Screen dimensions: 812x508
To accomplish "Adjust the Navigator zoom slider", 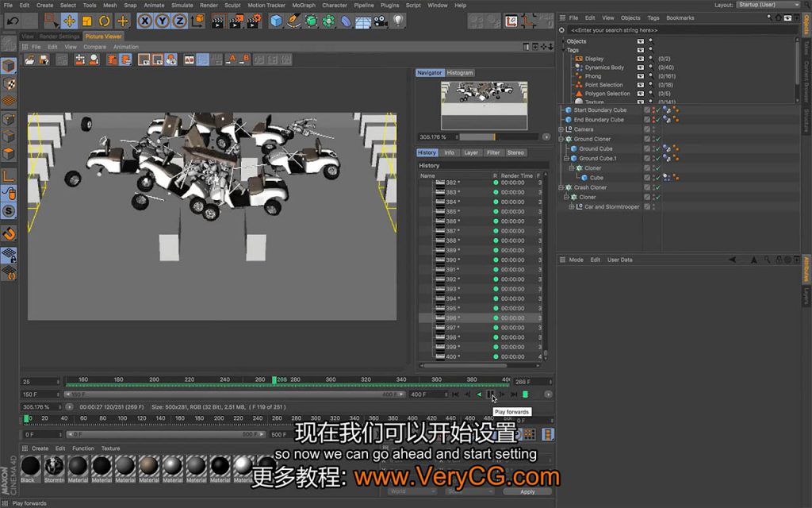I will point(500,137).
